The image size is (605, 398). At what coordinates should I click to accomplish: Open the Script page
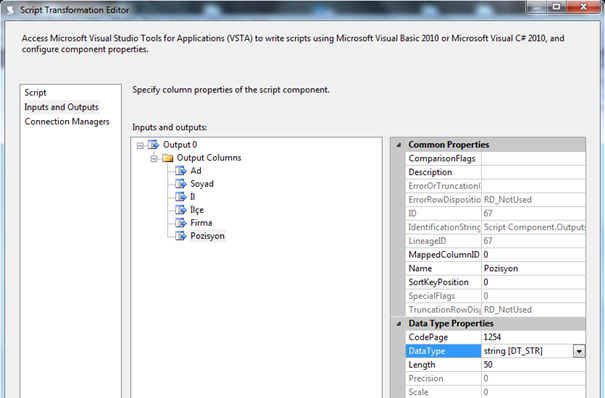coord(35,93)
